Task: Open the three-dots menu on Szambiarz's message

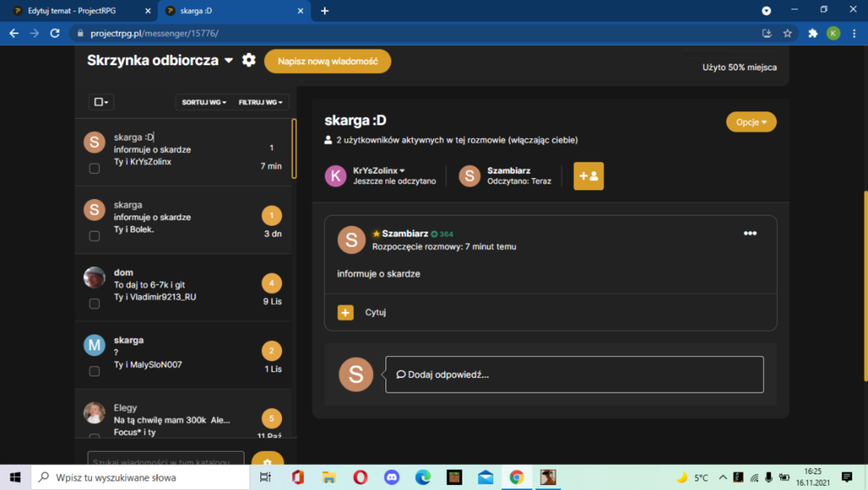Action: pos(750,234)
